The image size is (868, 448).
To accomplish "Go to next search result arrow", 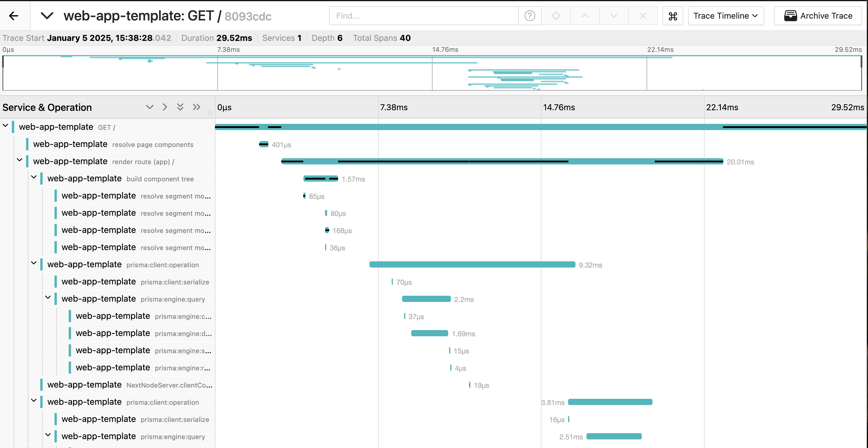I will pyautogui.click(x=614, y=16).
